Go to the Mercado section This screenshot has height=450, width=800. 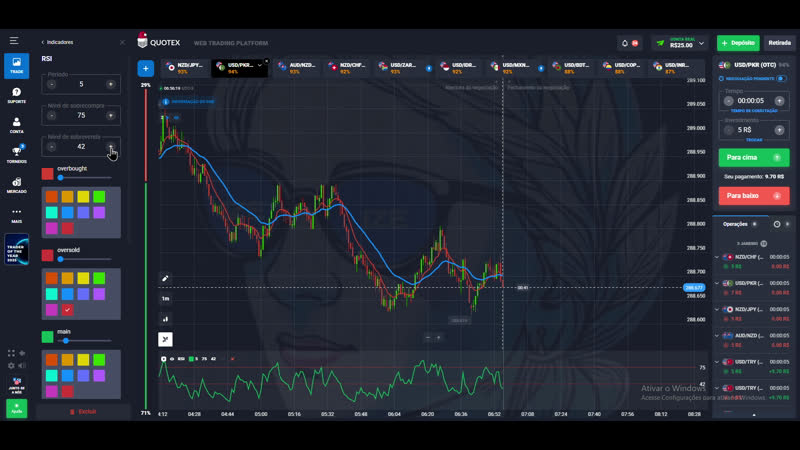click(16, 183)
